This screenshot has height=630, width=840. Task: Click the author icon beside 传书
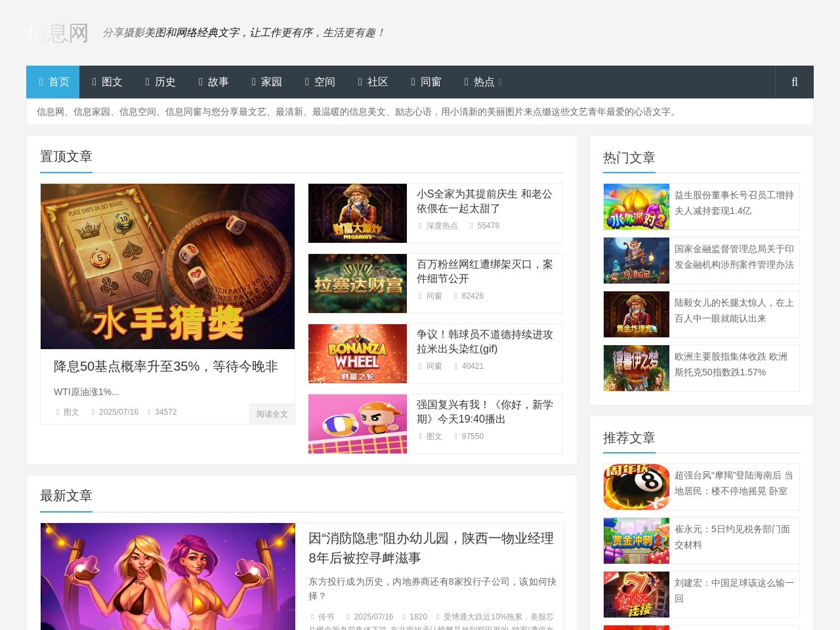pos(313,617)
